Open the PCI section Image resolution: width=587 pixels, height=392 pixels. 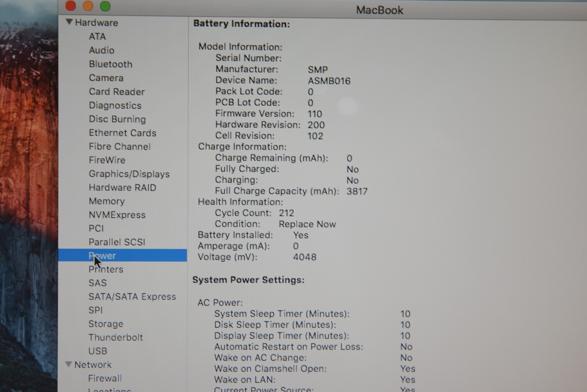pos(96,228)
